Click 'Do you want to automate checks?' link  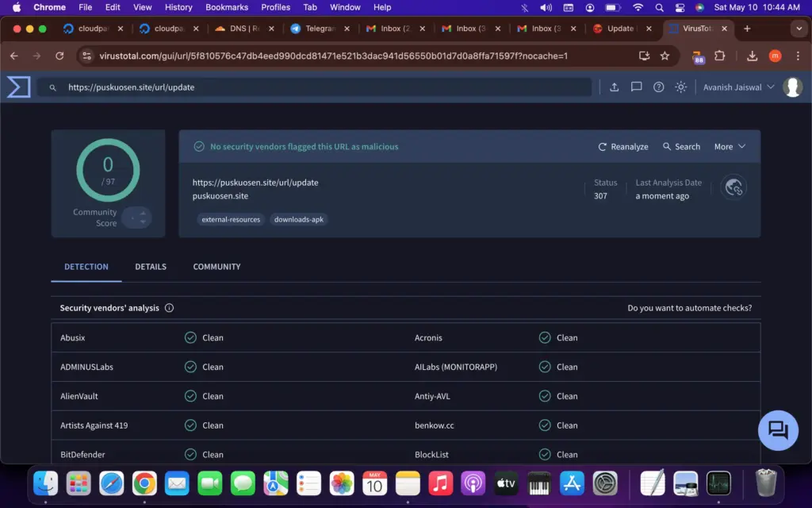[689, 308]
